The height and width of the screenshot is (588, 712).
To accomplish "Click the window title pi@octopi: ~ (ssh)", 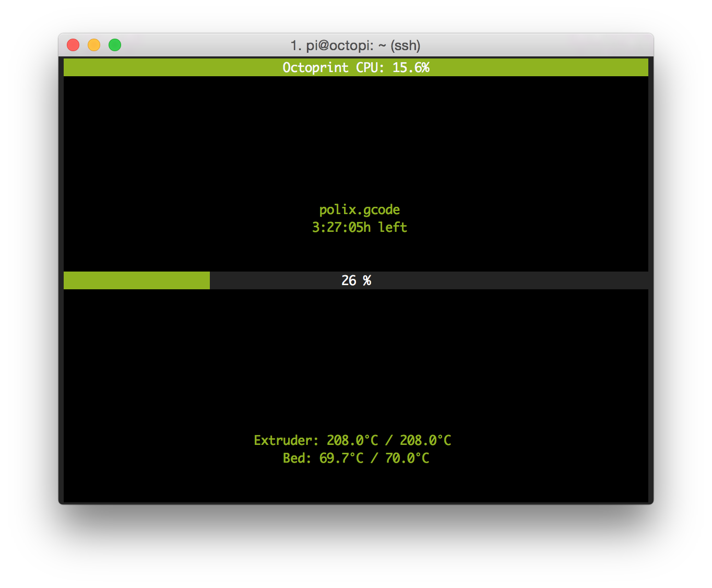I will [355, 45].
